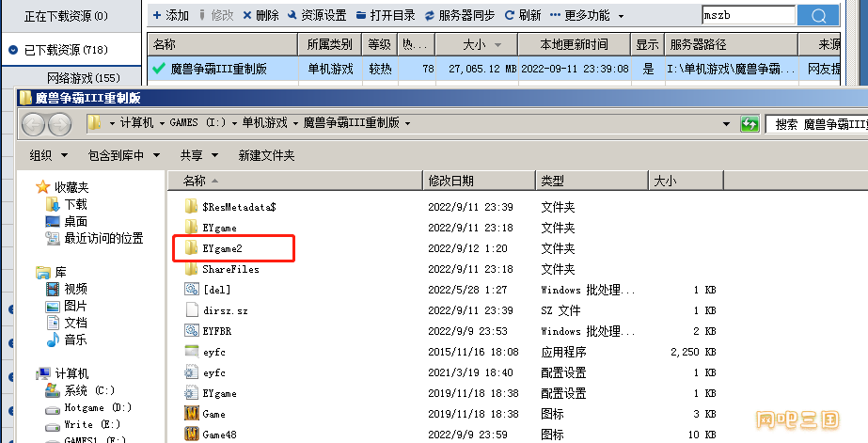Sort files by 修改日期 column header
868x443 pixels.
(480, 181)
